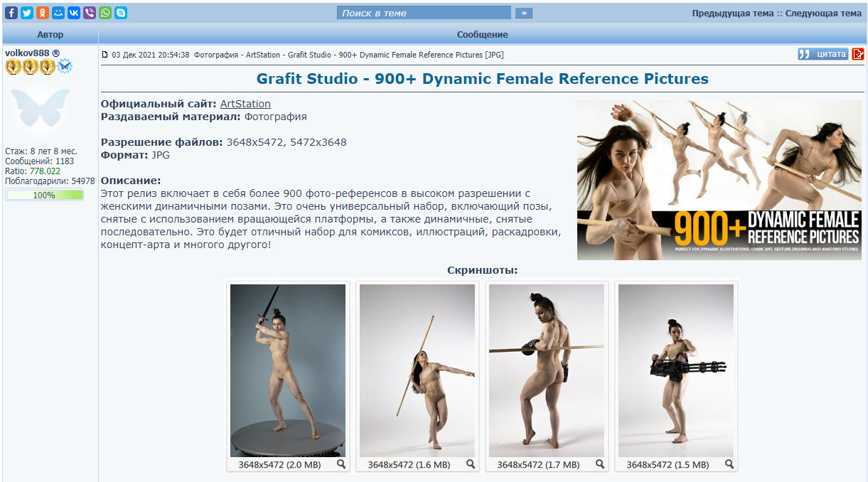Open the "Предыдущая тема" link
868x482 pixels.
(x=732, y=13)
